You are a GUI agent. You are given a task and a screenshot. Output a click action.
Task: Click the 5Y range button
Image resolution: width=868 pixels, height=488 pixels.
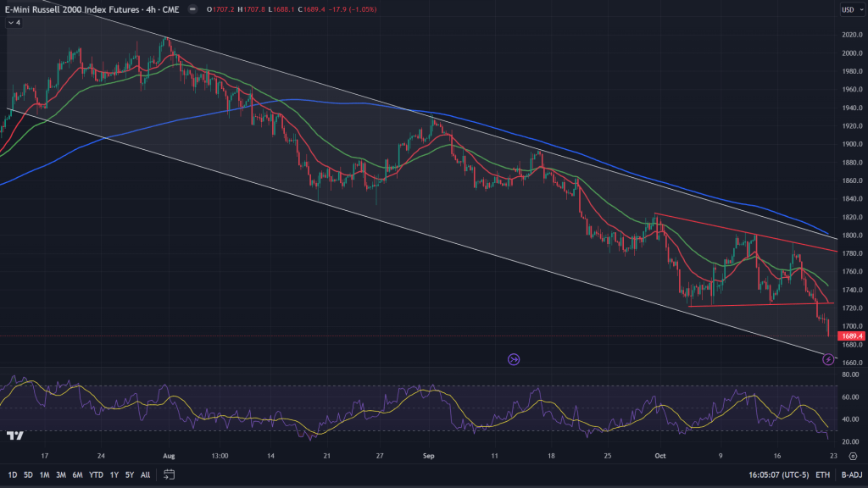click(129, 474)
